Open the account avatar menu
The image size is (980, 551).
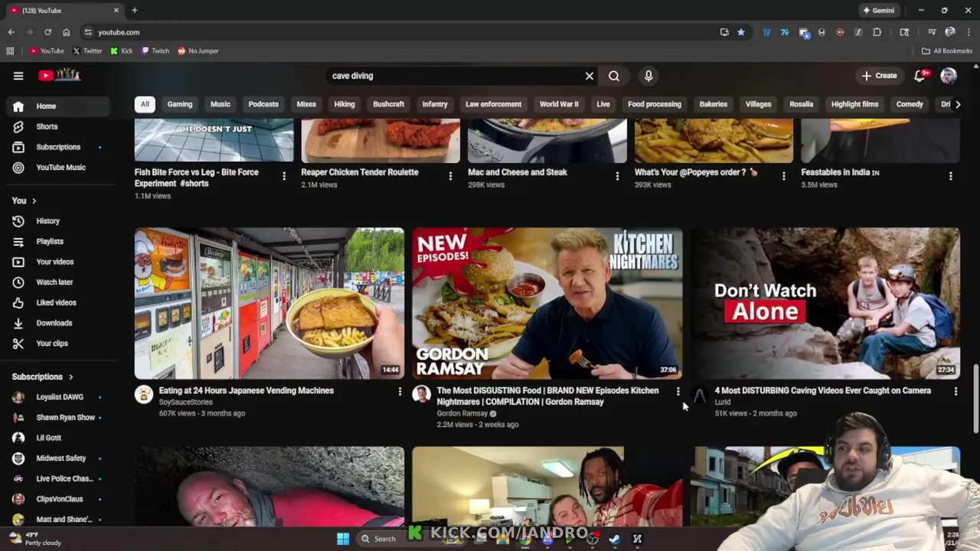(x=949, y=76)
